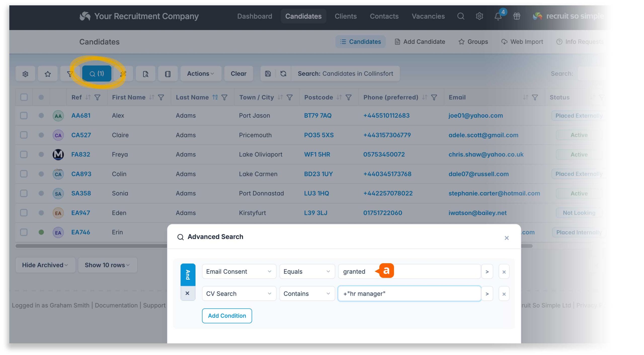
Task: Click the magic wand toolbar button
Action: pyautogui.click(x=123, y=74)
